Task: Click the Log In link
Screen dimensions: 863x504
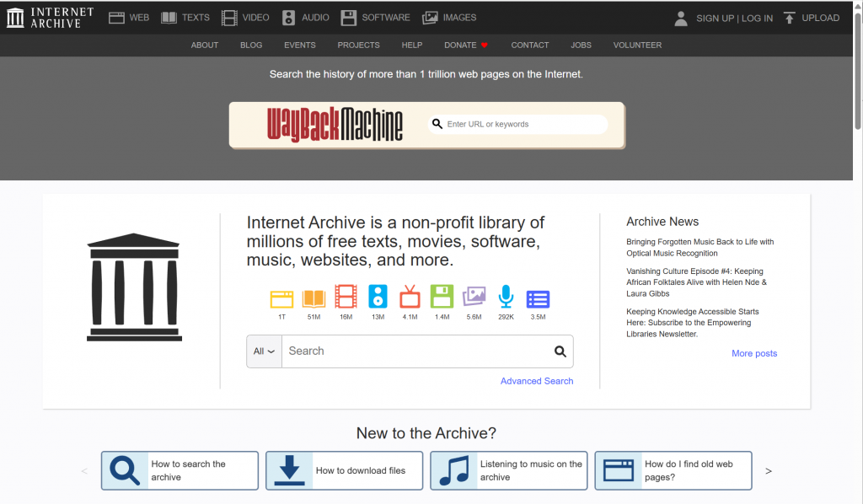Action: (x=757, y=19)
